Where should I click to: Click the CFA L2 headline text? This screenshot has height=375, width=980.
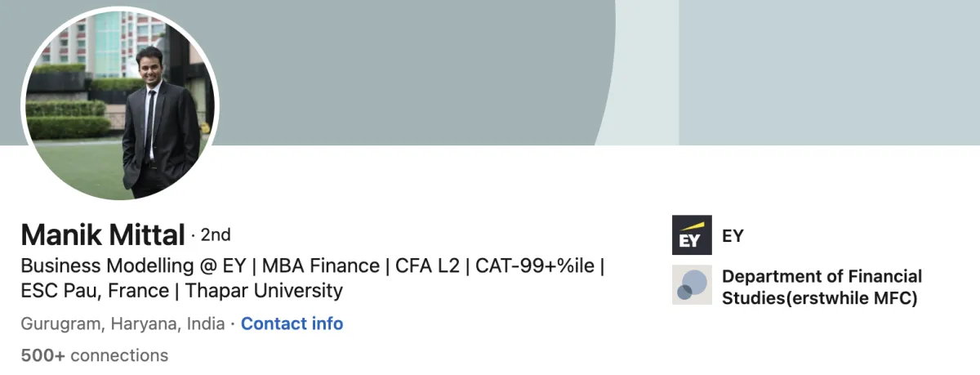click(x=424, y=266)
